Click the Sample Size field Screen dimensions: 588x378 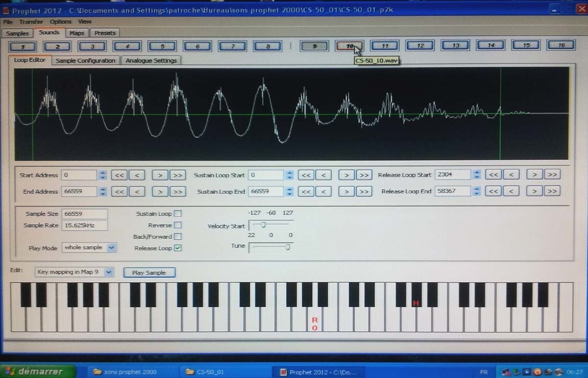click(x=85, y=213)
